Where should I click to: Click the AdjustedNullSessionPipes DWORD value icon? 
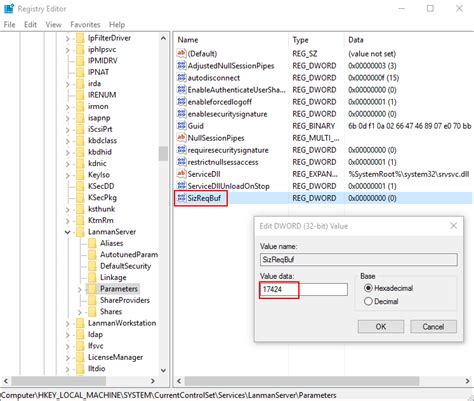(x=181, y=66)
